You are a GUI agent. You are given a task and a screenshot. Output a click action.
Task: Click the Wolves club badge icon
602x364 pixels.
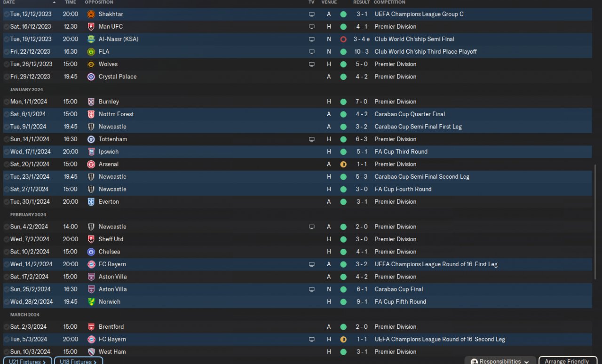pyautogui.click(x=91, y=64)
